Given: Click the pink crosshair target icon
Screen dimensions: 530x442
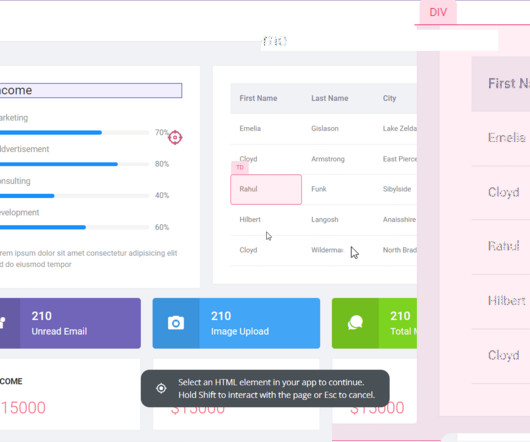Looking at the screenshot, I should coord(175,137).
